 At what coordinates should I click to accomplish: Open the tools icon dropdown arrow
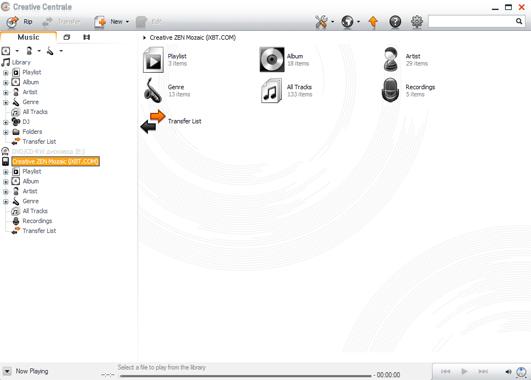[x=333, y=22]
